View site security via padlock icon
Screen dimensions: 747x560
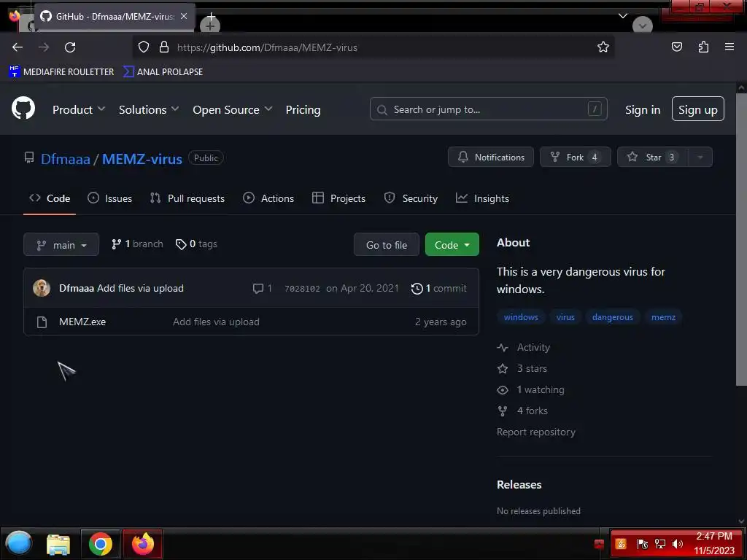click(164, 47)
